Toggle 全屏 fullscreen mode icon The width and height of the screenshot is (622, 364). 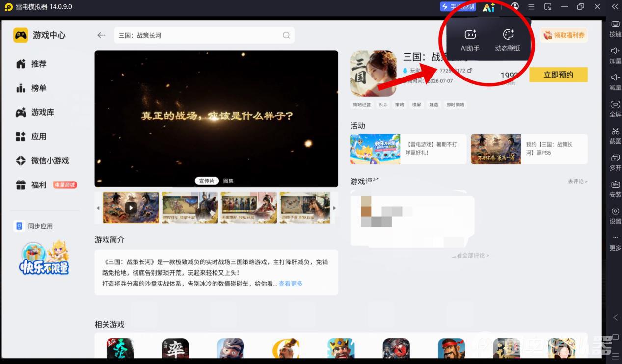tap(615, 104)
